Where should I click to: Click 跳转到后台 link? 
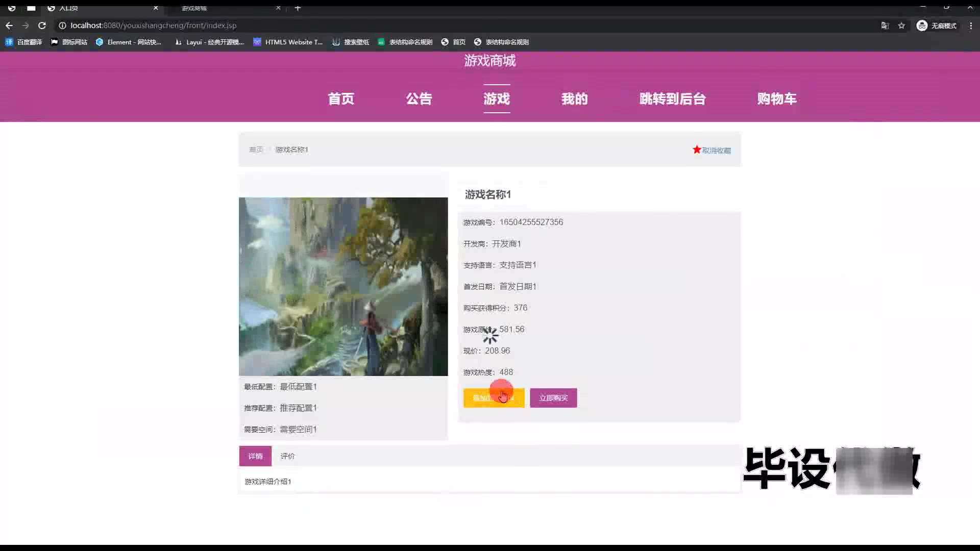672,98
